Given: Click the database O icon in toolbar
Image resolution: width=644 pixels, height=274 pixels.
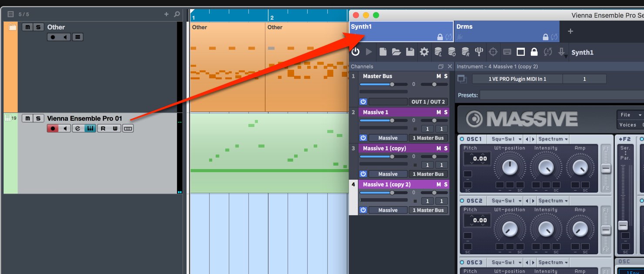Looking at the screenshot, I should point(452,52).
